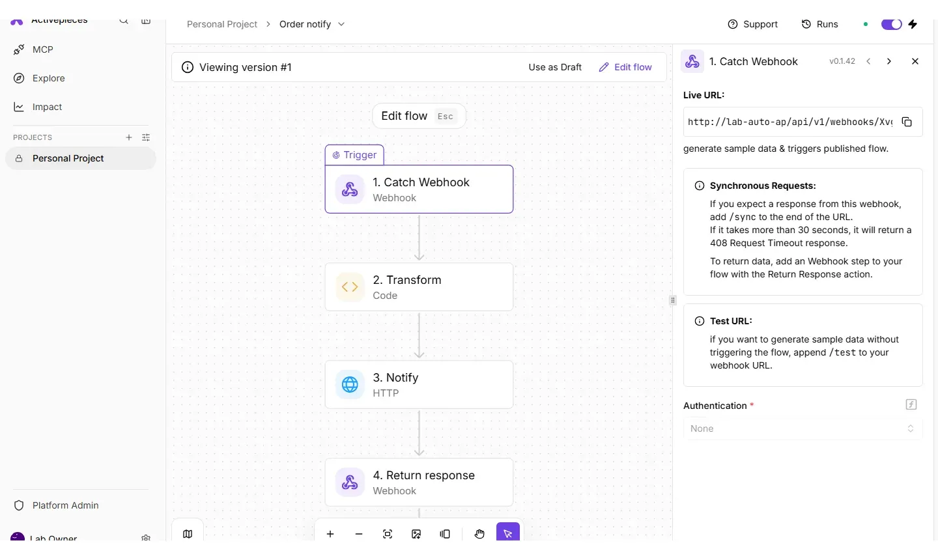This screenshot has width=938, height=560.
Task: Zoom in on the canvas
Action: [x=330, y=534]
